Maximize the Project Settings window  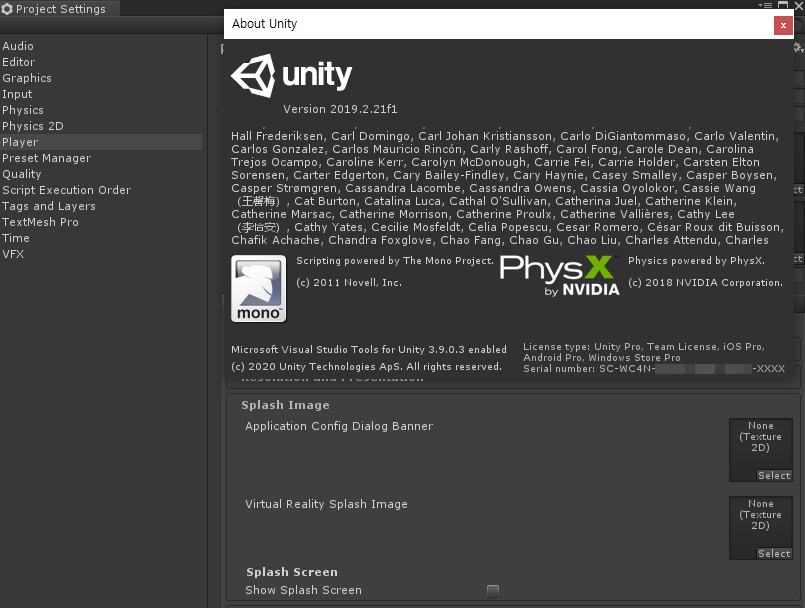tap(783, 5)
